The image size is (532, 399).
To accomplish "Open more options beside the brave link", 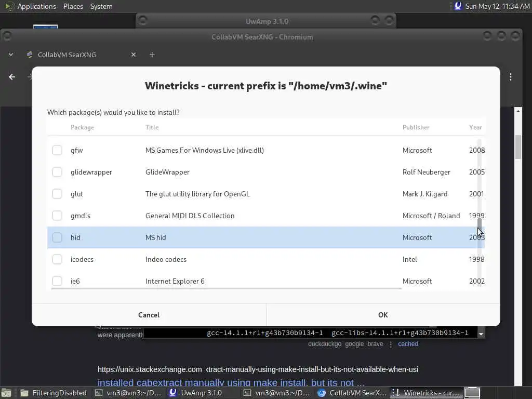I will [391, 344].
